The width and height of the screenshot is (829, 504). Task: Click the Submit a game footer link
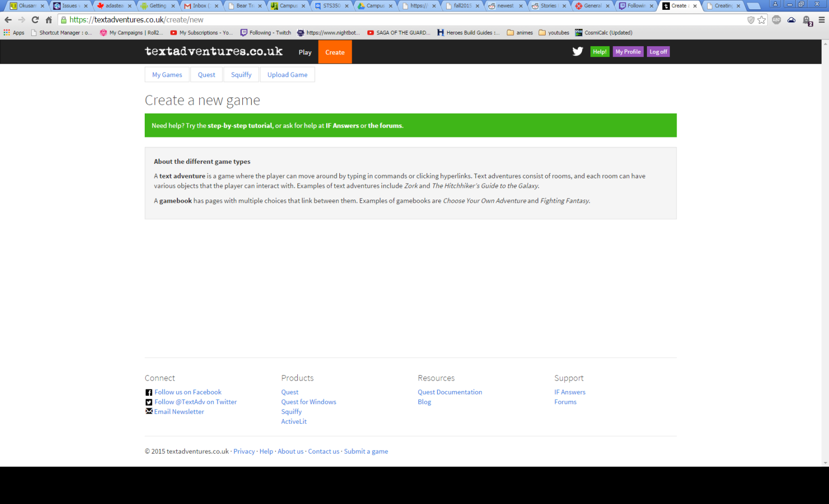click(366, 451)
